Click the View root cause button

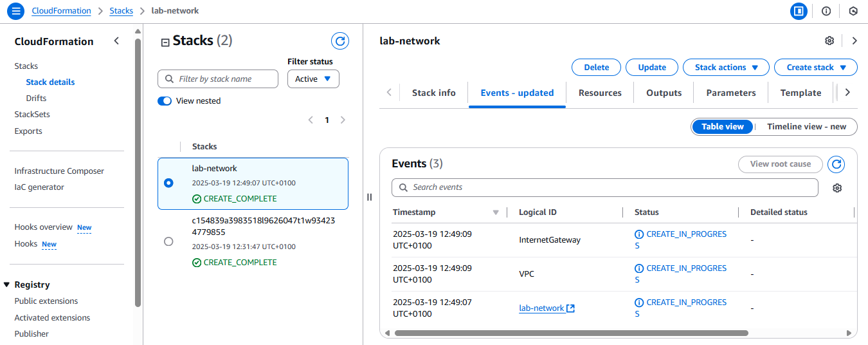[780, 164]
